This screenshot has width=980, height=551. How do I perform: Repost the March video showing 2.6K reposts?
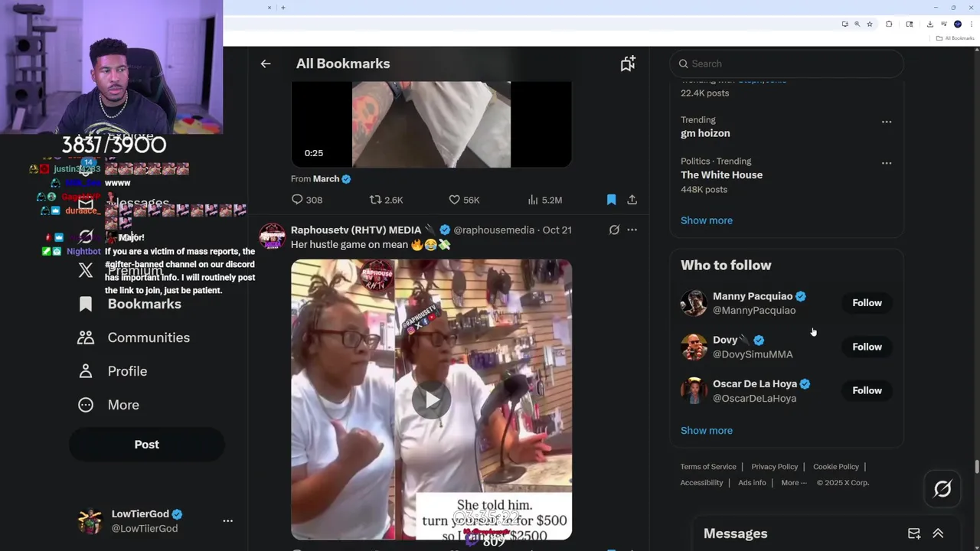[386, 200]
